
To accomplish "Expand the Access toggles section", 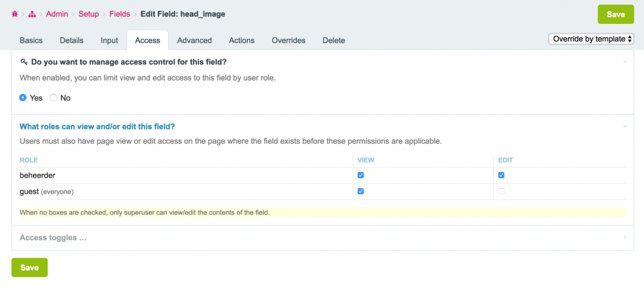I will click(x=53, y=238).
